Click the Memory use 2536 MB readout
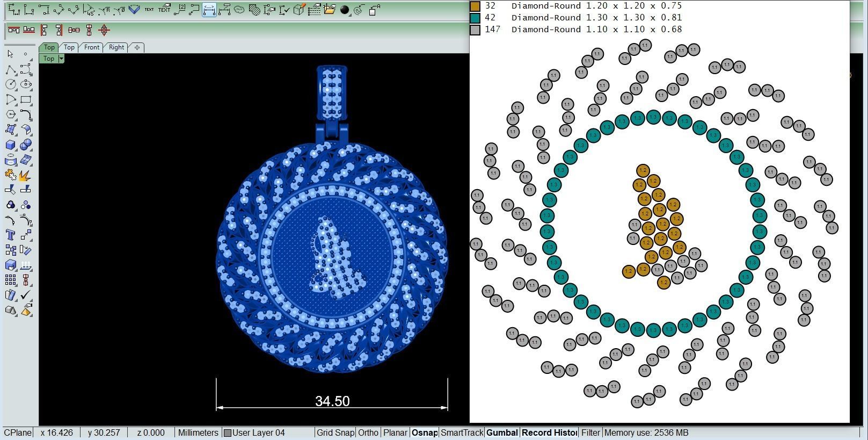This screenshot has height=440, width=868. 646,432
